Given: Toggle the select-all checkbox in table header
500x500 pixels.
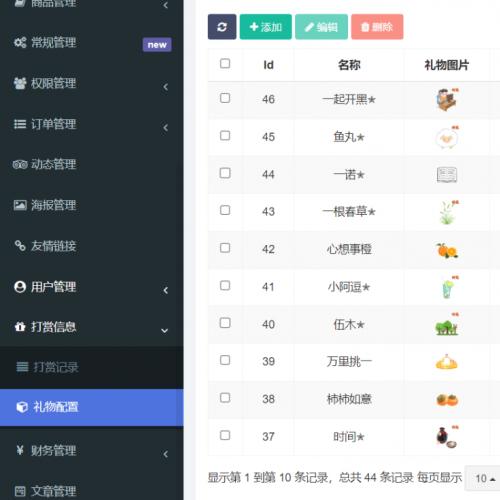Looking at the screenshot, I should pyautogui.click(x=225, y=63).
